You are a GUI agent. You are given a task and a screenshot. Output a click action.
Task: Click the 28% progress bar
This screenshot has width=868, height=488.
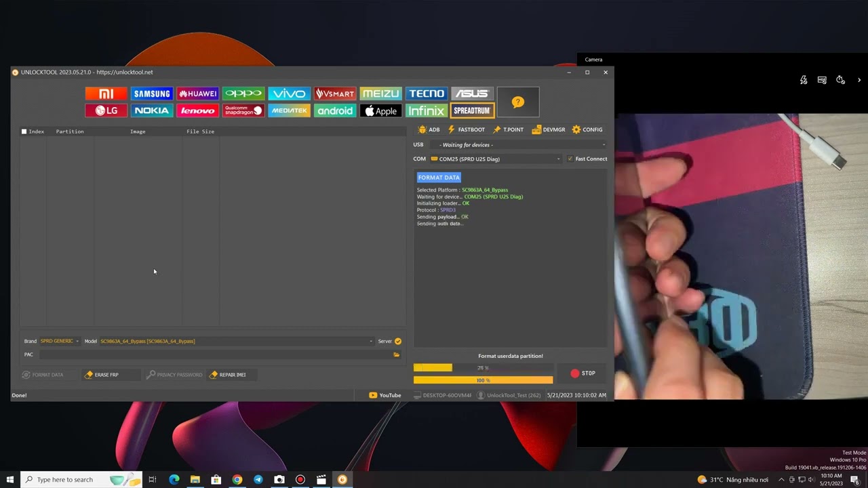(x=483, y=367)
